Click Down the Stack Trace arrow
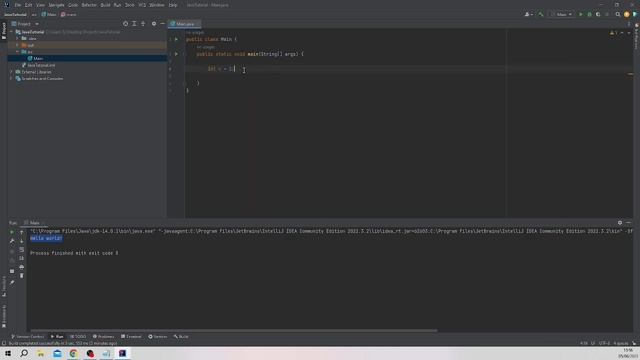Screen dimensions: 640x360 point(22,241)
